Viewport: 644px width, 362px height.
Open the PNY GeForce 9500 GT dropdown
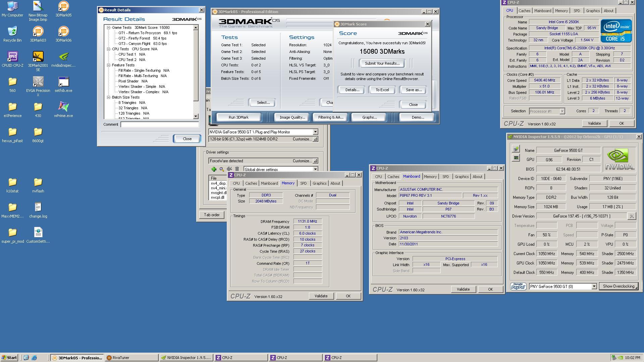(594, 286)
